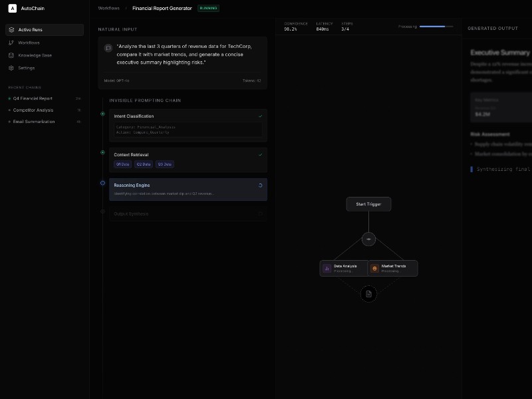Click the chat bubble icon beside the prompt
The image size is (532, 399).
108,48
